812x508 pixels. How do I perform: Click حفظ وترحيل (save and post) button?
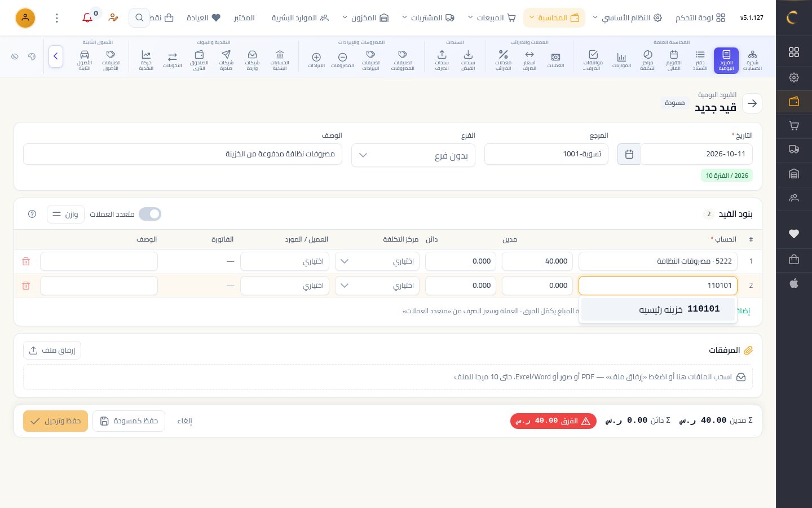point(55,421)
